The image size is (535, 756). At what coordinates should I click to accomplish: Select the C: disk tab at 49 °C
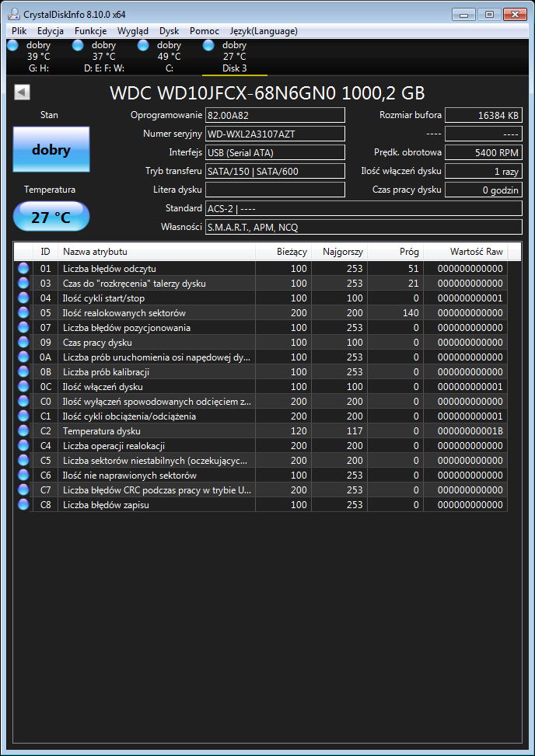(170, 57)
